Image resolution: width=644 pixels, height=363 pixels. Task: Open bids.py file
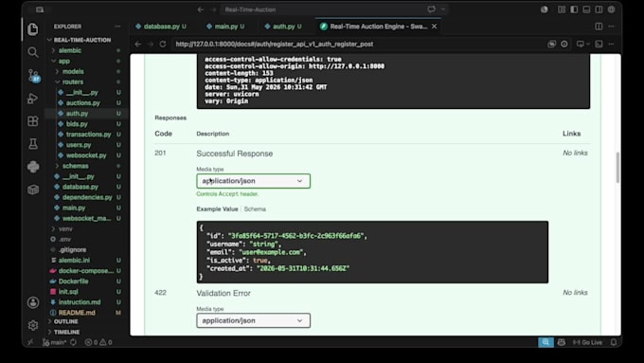coord(77,124)
